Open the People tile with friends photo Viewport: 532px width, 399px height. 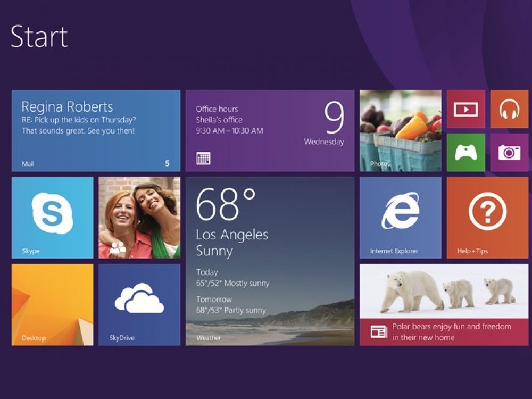click(x=139, y=218)
